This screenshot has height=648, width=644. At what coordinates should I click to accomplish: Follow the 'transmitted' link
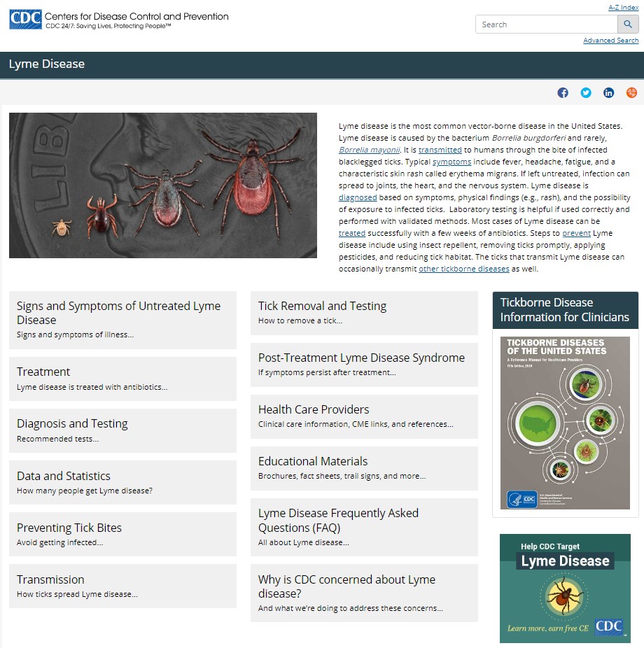[x=440, y=150]
